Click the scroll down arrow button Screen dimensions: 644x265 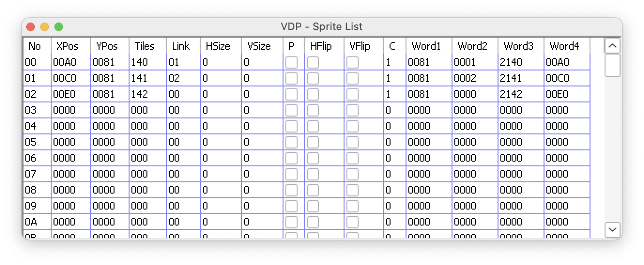(613, 229)
